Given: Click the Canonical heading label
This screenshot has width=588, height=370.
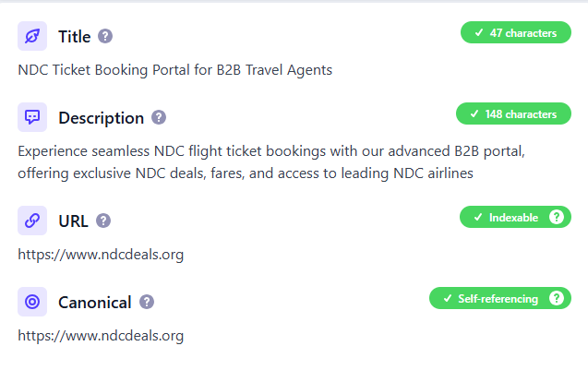Looking at the screenshot, I should click(x=94, y=303).
